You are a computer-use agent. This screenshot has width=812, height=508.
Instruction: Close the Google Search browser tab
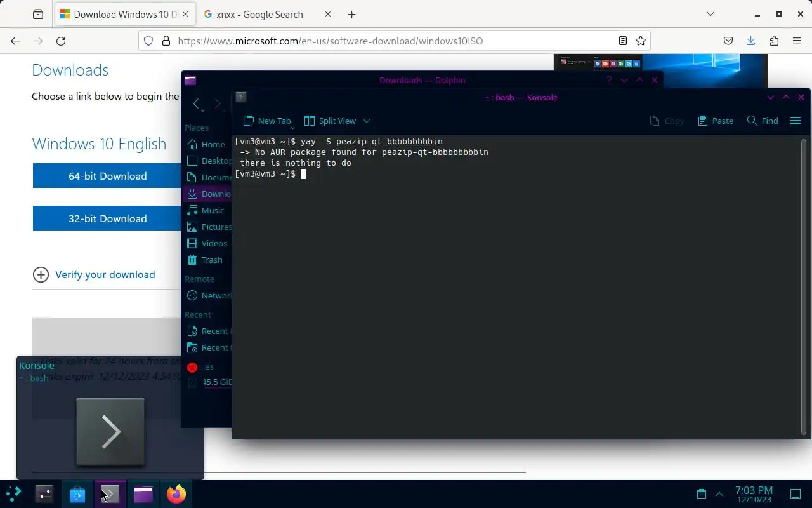[x=327, y=14]
